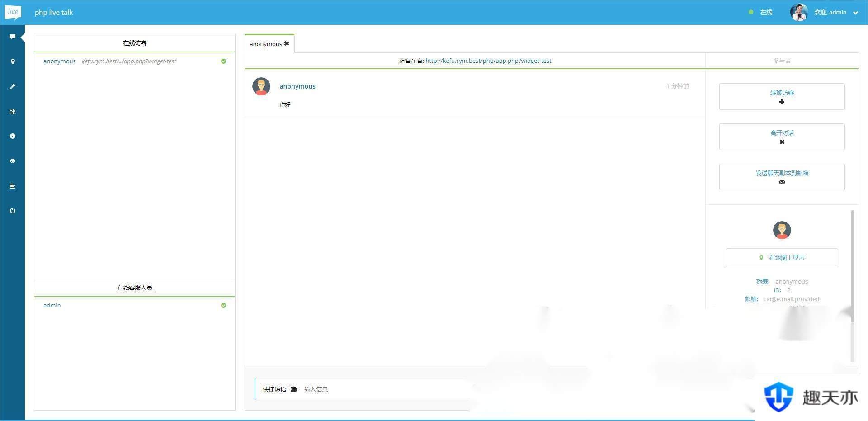
Task: Click the 你好 chat message text
Action: [x=285, y=104]
